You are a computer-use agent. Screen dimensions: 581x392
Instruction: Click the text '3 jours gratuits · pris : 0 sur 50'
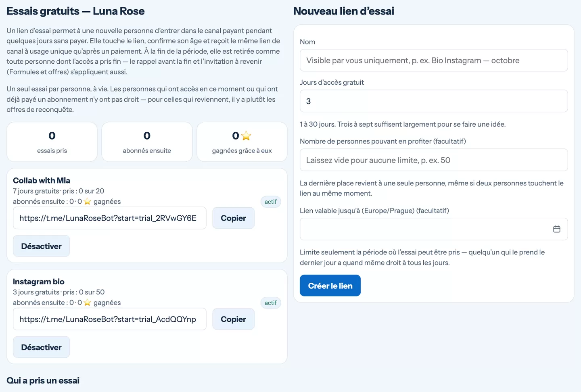59,292
